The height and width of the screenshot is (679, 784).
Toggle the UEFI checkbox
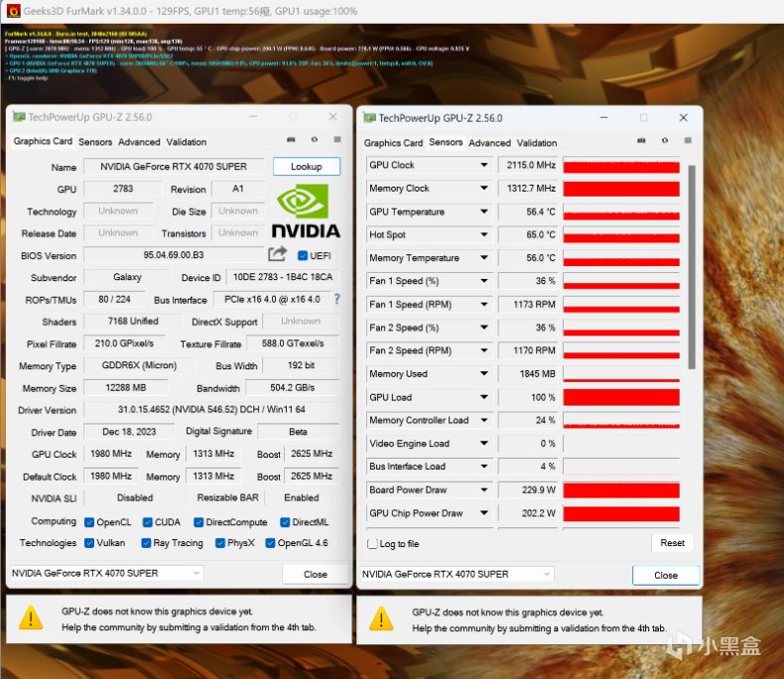pyautogui.click(x=303, y=255)
